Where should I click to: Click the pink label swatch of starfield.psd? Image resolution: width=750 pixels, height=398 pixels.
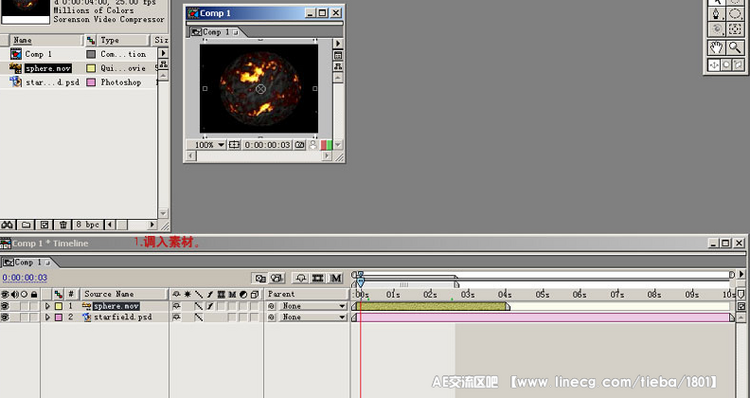(x=58, y=317)
